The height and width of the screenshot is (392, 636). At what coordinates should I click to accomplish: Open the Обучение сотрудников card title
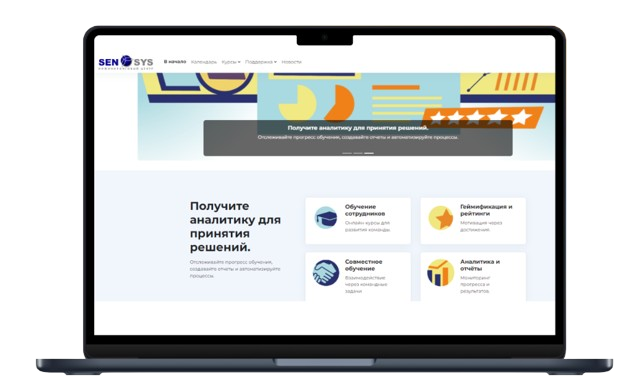[x=365, y=210]
